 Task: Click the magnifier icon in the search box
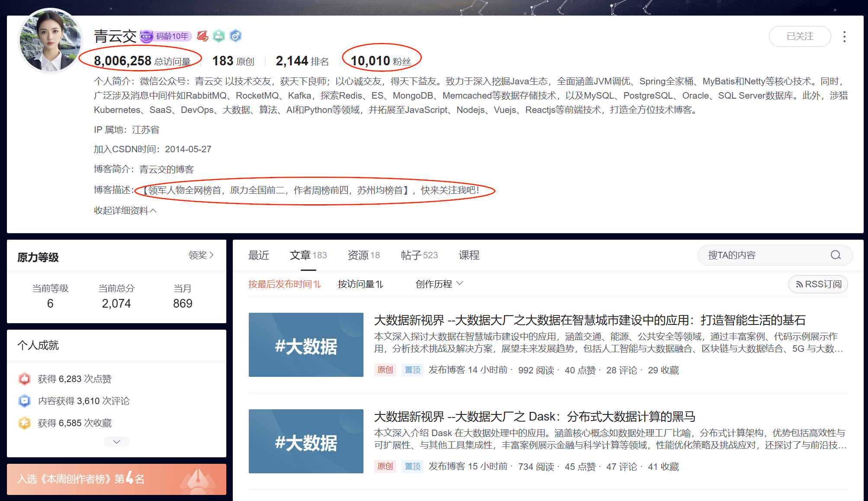[836, 255]
